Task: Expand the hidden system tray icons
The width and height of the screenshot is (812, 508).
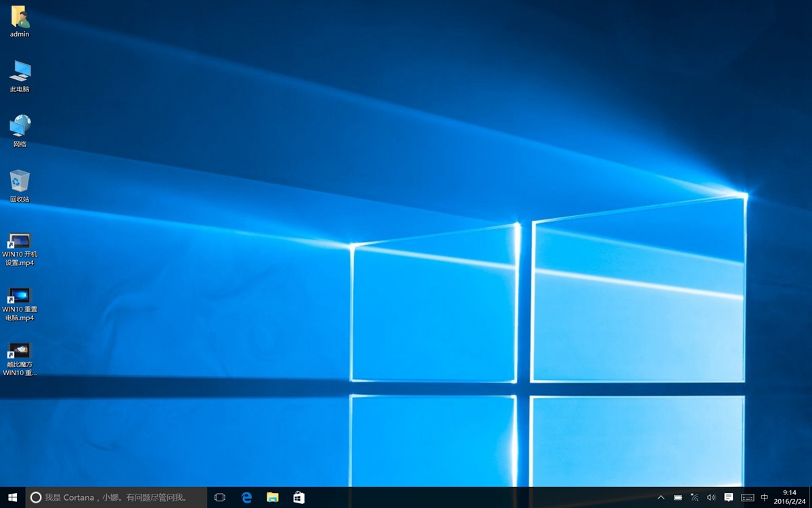Action: tap(661, 498)
